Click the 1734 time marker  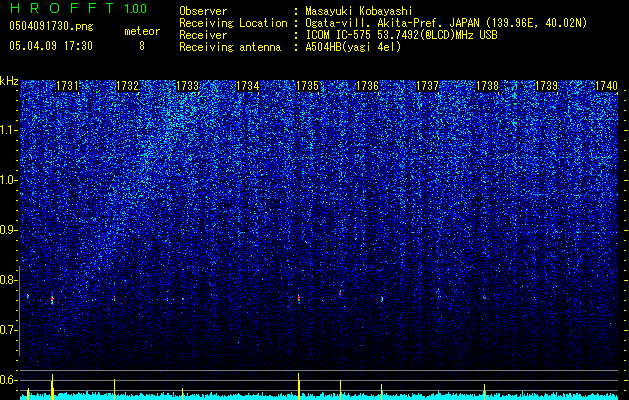click(x=248, y=86)
